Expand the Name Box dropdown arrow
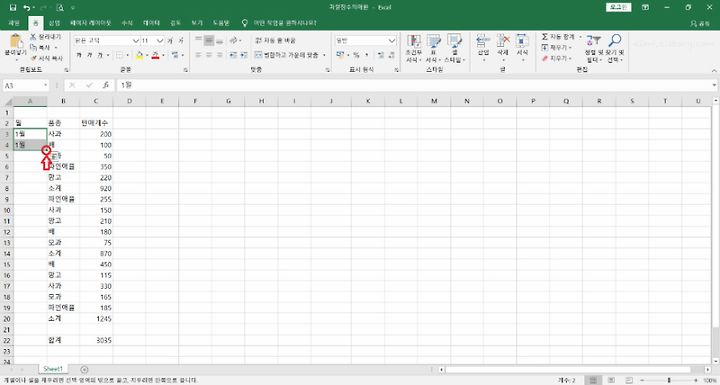This screenshot has height=385, width=720. (45, 85)
